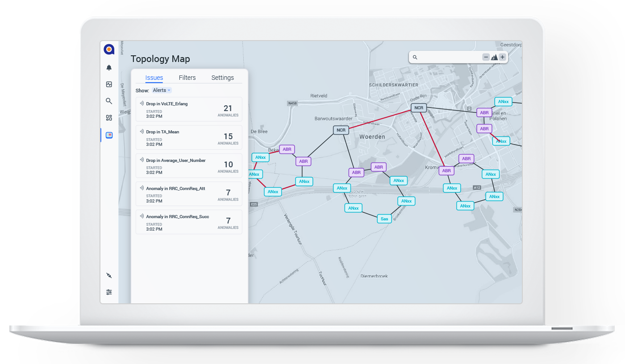Switch to the Filters tab
This screenshot has height=364, width=625.
click(x=187, y=78)
